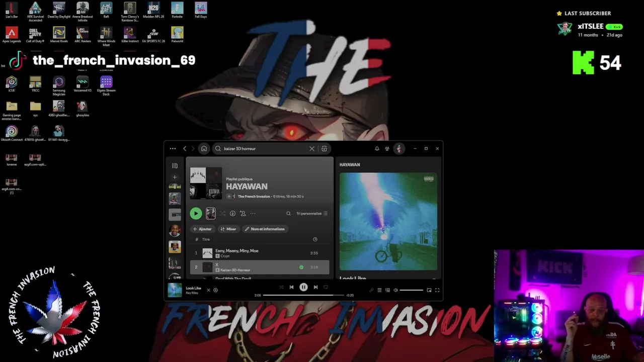The width and height of the screenshot is (644, 362).
Task: Toggle shuffle in the player bar
Action: (x=281, y=287)
